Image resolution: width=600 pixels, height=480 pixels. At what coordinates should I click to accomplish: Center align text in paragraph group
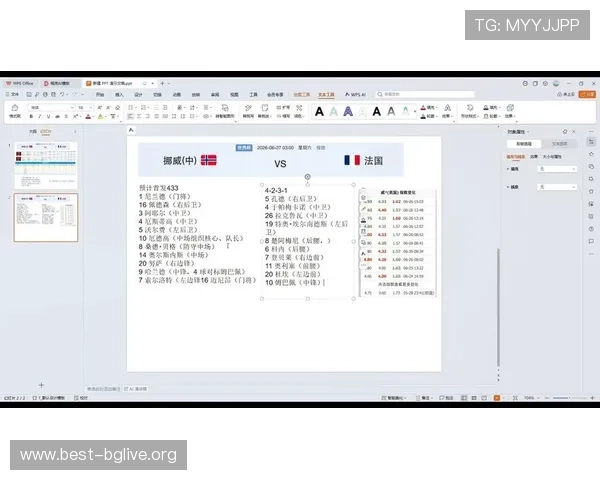click(139, 116)
